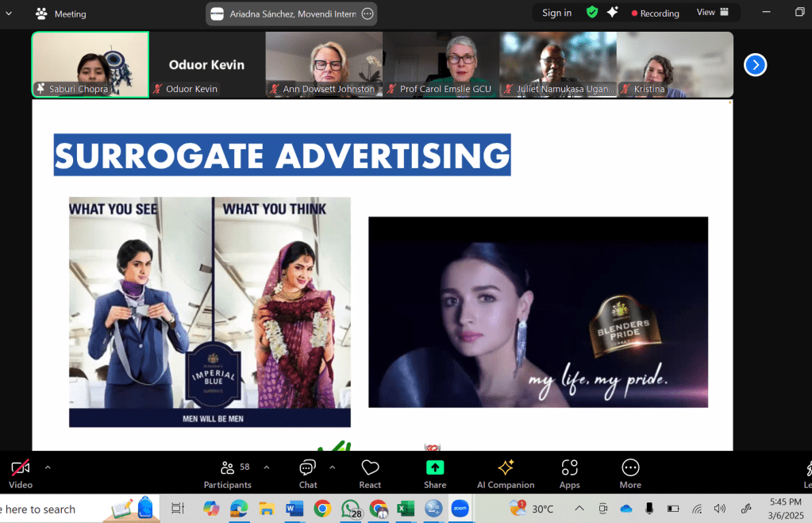Select Saburi Chopra's video thumbnail
The image size is (812, 523).
click(90, 65)
